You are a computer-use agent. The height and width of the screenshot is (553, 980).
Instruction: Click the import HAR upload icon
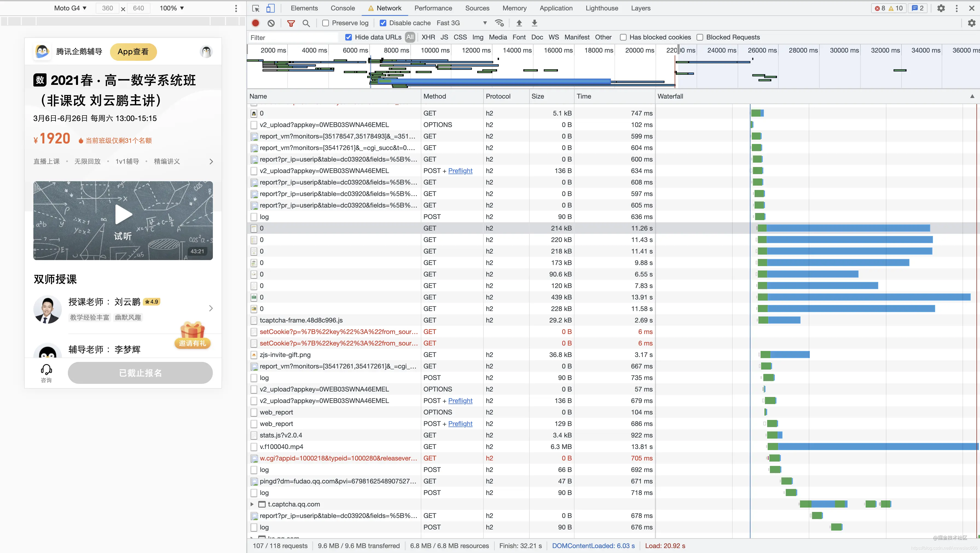pos(519,23)
